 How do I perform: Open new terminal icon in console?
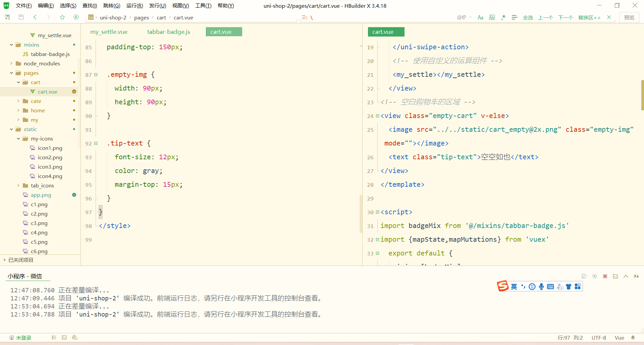615,276
